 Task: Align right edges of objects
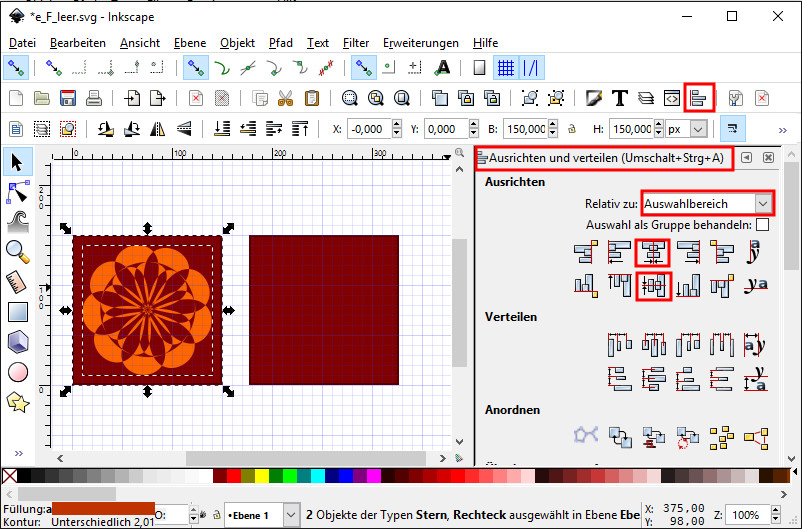(688, 252)
